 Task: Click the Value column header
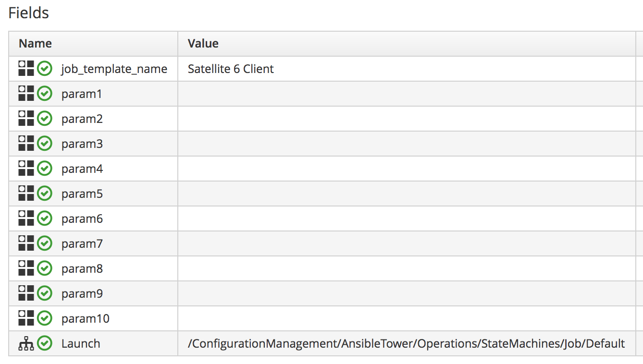coord(203,44)
